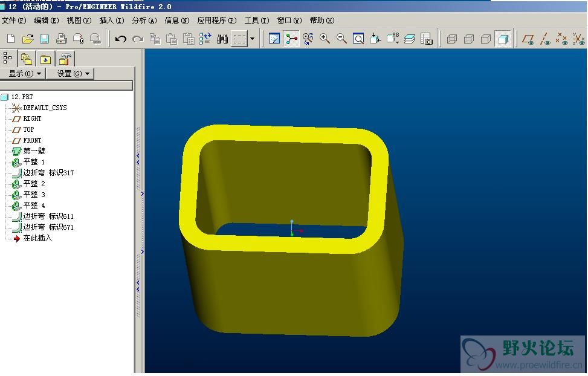Click the Zoom In magnifier
The image size is (588, 376).
[x=325, y=39]
